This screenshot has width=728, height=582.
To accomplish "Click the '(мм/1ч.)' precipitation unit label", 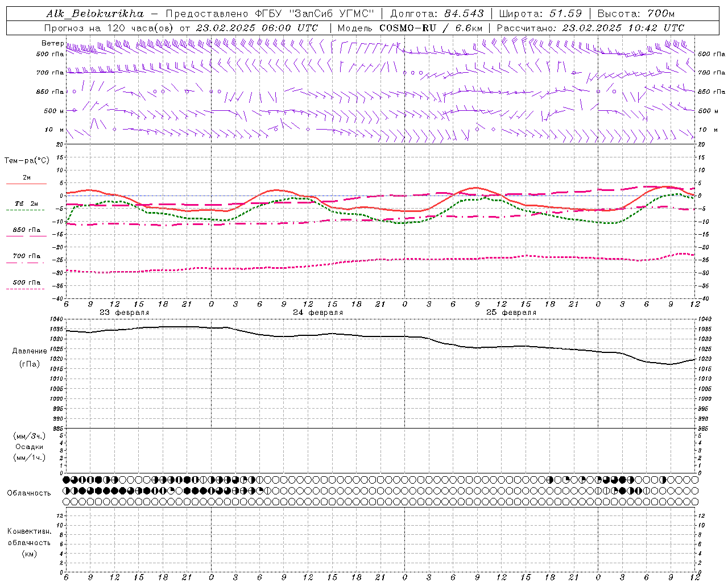I will tap(30, 458).
